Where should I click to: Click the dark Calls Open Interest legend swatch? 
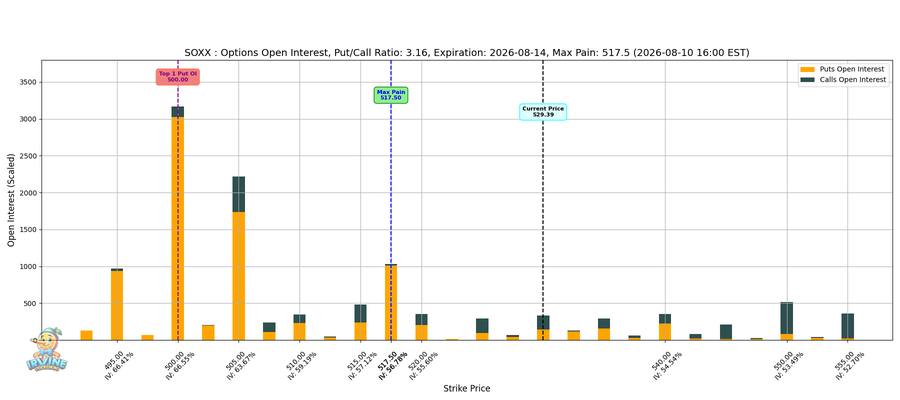(807, 80)
